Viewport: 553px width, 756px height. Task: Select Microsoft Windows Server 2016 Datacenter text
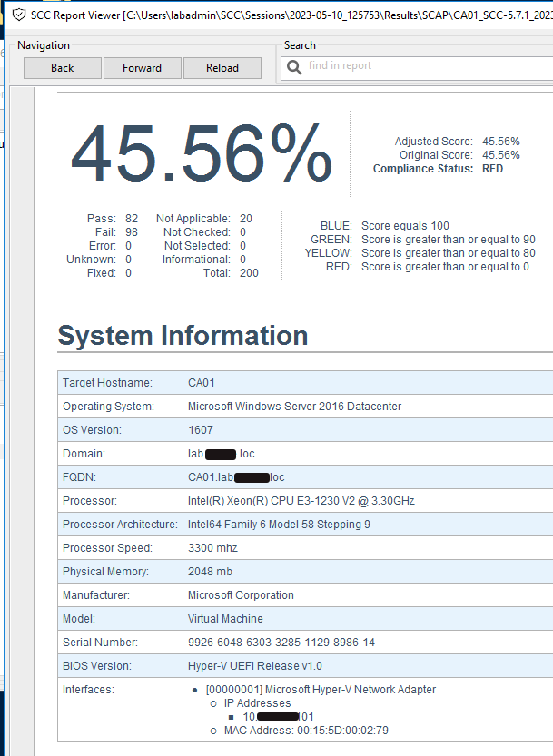[x=294, y=407]
